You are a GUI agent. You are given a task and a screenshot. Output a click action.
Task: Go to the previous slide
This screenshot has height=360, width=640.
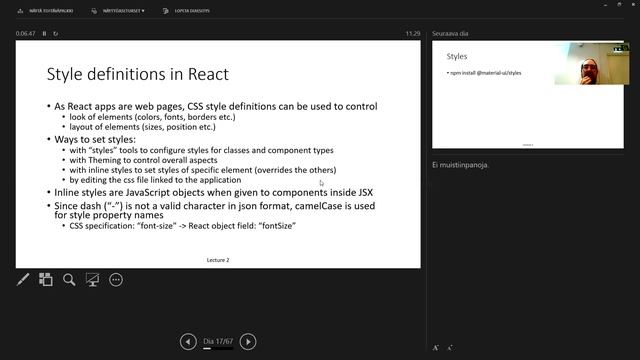[x=188, y=342]
